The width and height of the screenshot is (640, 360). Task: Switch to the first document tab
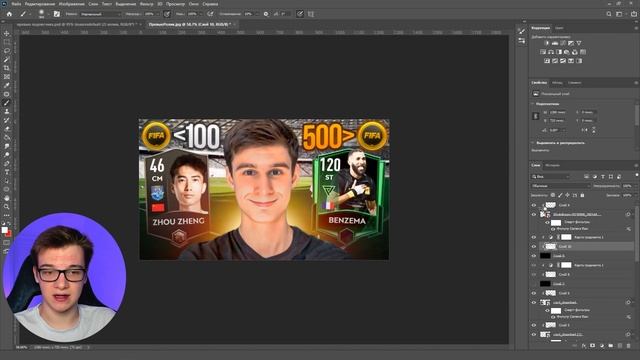76,24
